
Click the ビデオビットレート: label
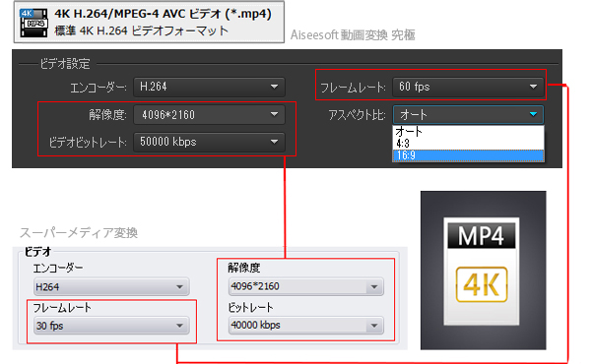[x=88, y=143]
